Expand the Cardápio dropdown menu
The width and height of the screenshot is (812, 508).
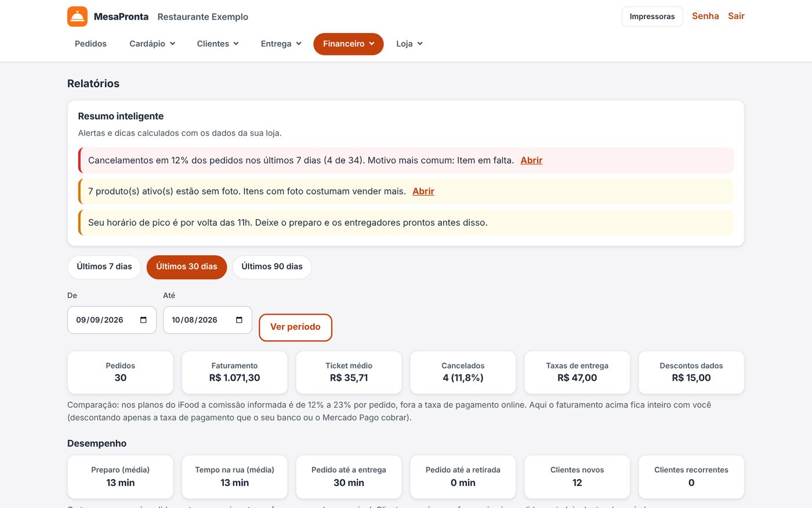coord(152,44)
